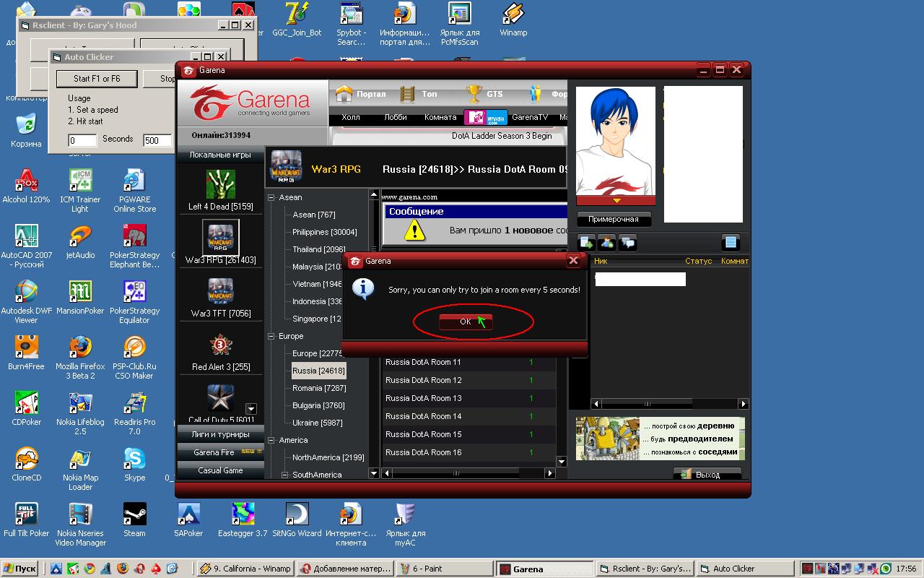
Task: Open the Топ ladder section
Action: [419, 94]
